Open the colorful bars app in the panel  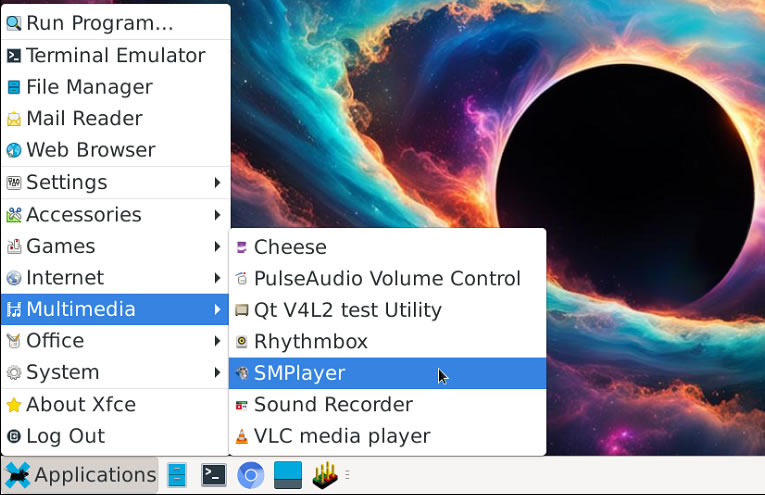tap(324, 475)
